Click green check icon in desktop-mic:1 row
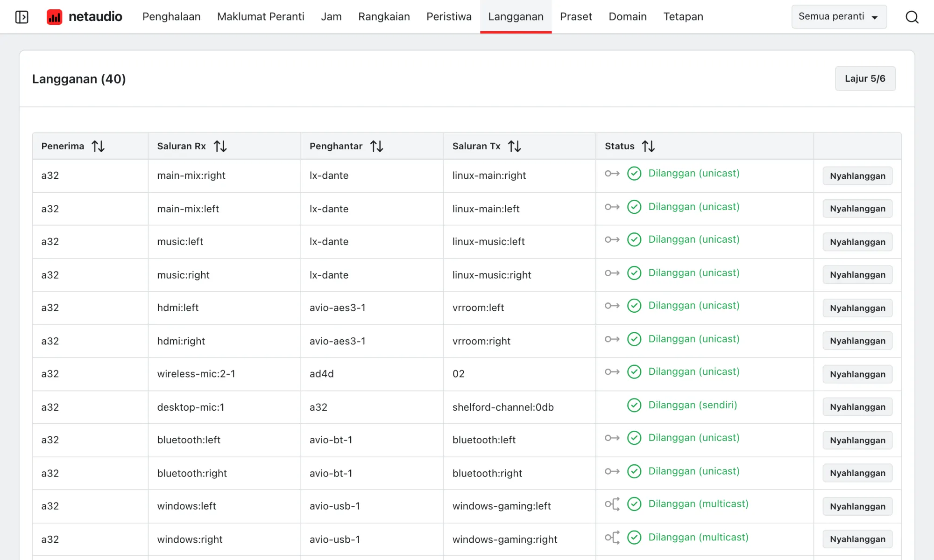The width and height of the screenshot is (934, 560). click(634, 405)
